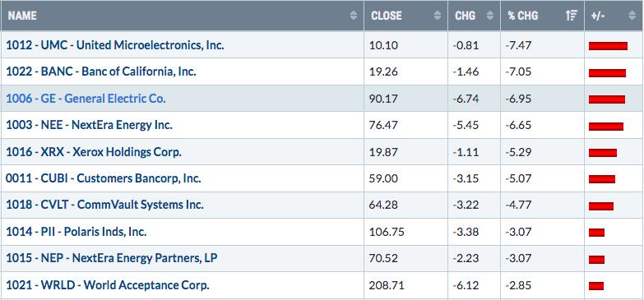This screenshot has height=300, width=644.
Task: Sort by CLOSE column arrows icon
Action: click(x=438, y=16)
